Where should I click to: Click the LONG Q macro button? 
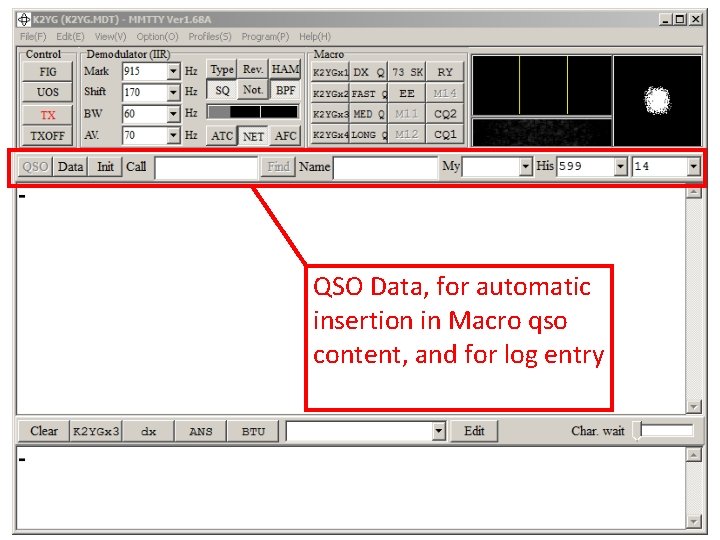tap(369, 135)
